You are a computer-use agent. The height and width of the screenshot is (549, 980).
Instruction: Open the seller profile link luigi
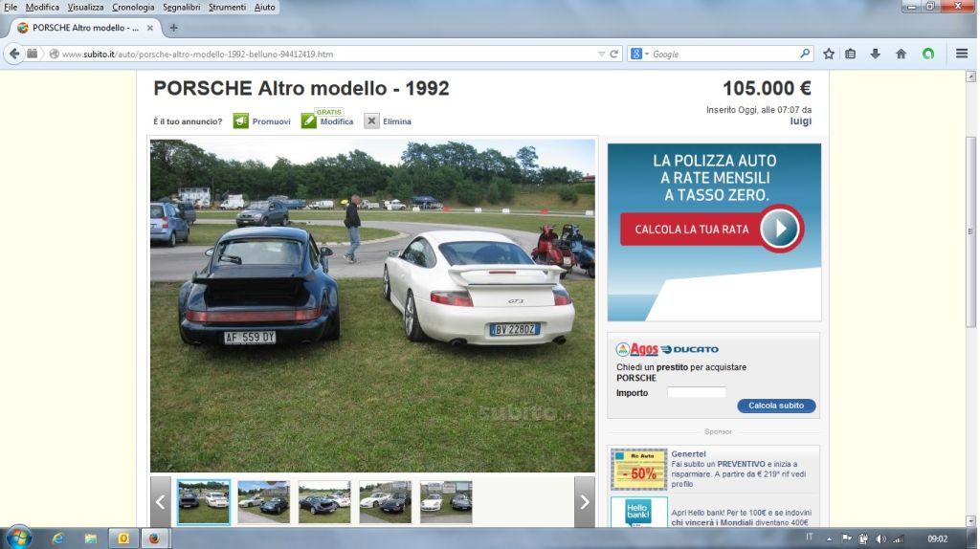[801, 121]
